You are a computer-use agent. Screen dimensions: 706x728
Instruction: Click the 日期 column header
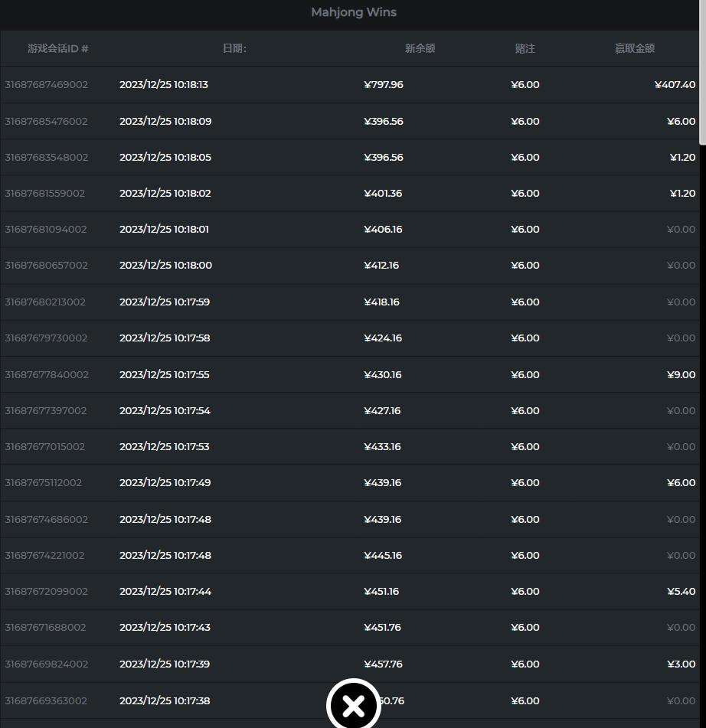(x=234, y=48)
